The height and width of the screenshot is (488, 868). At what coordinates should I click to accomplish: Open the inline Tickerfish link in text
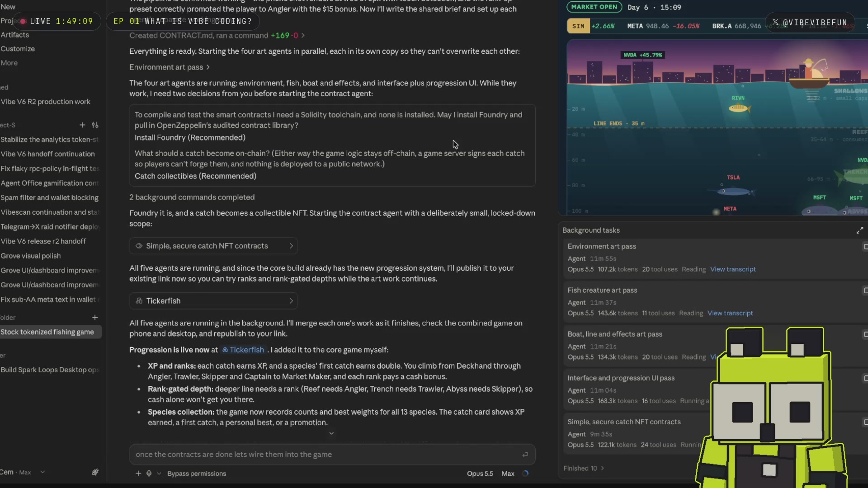coord(243,350)
